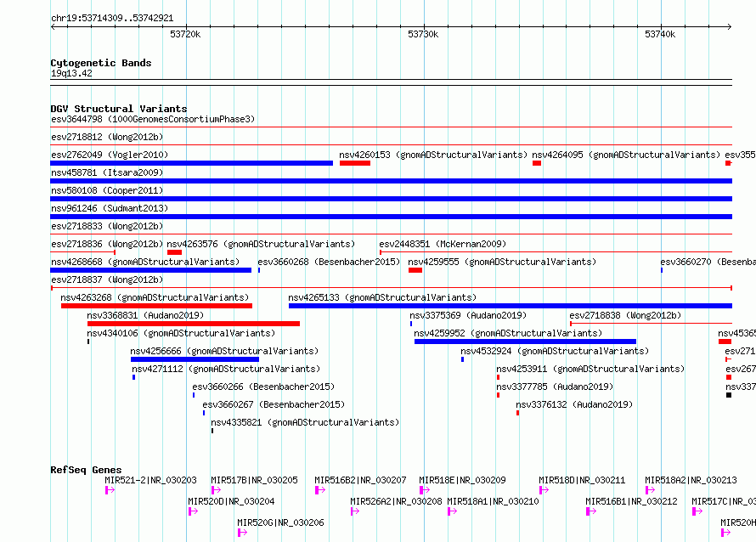
Task: Click the nsv4253911 red marker
Action: coord(498,377)
